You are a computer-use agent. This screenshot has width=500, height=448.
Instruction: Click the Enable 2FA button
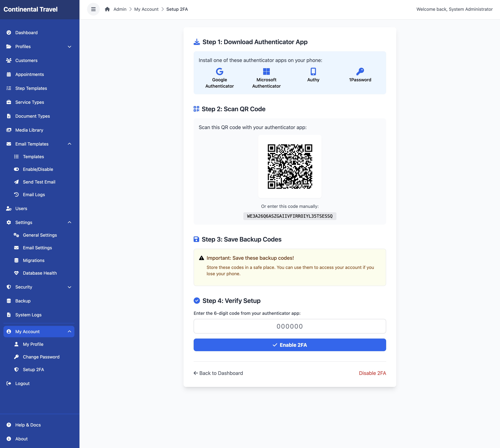pos(290,345)
